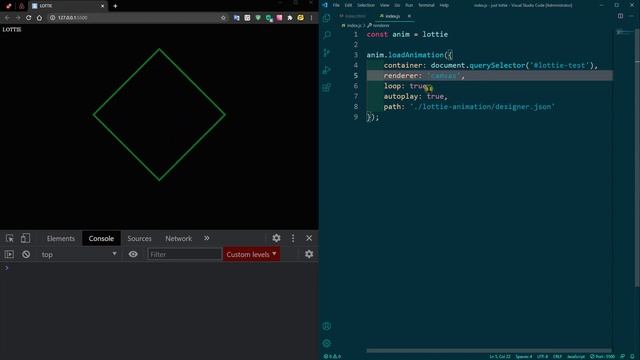Click JavaScript language mode status item
640x360 pixels.
coord(576,356)
